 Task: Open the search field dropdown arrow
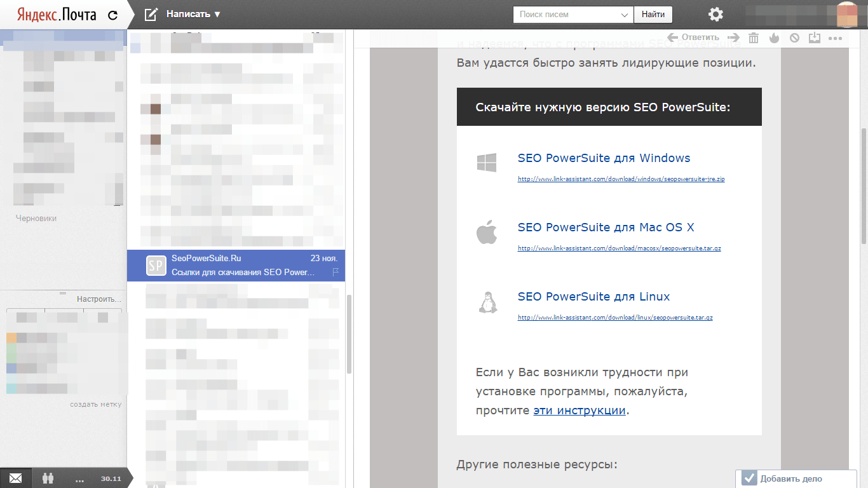pyautogui.click(x=624, y=15)
